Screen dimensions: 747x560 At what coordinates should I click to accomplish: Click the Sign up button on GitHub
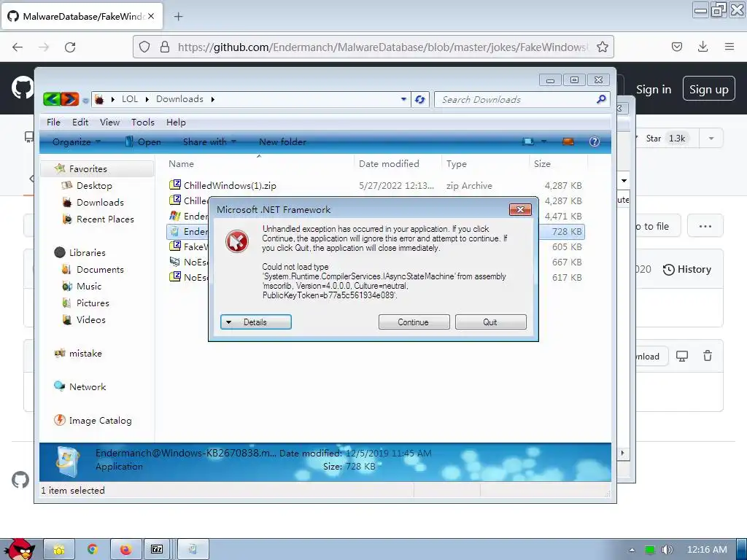708,89
